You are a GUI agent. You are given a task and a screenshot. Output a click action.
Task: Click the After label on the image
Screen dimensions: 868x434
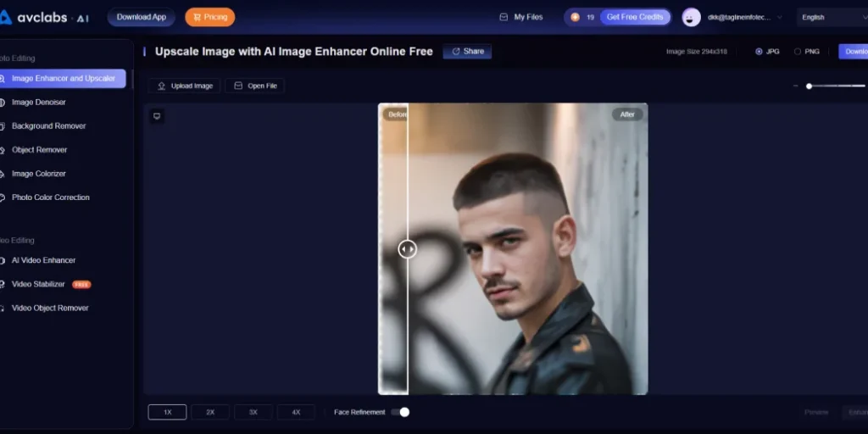(x=627, y=114)
